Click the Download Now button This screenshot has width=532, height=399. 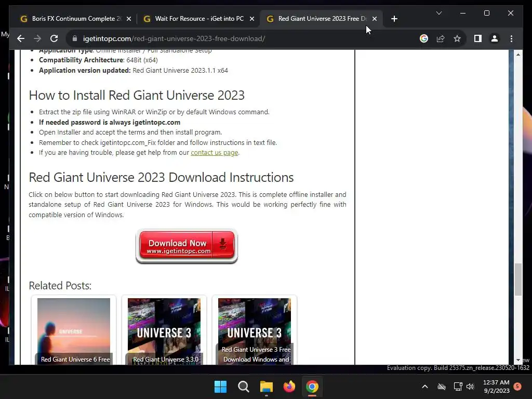pos(187,246)
